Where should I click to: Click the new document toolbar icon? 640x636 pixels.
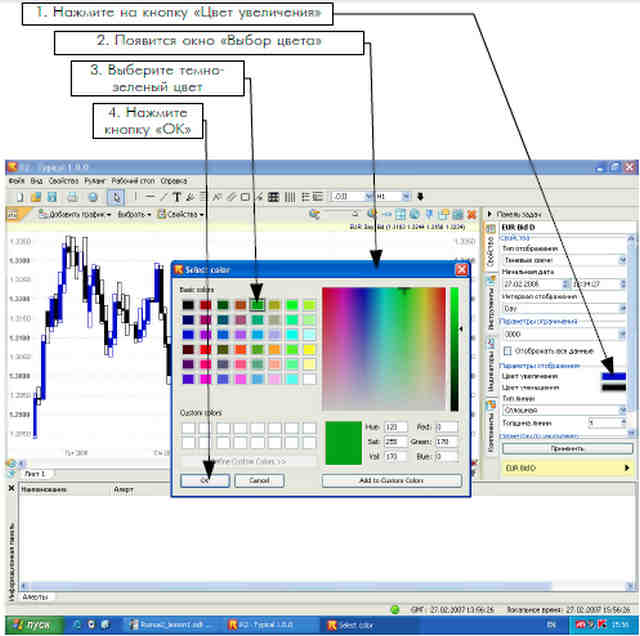[x=20, y=197]
